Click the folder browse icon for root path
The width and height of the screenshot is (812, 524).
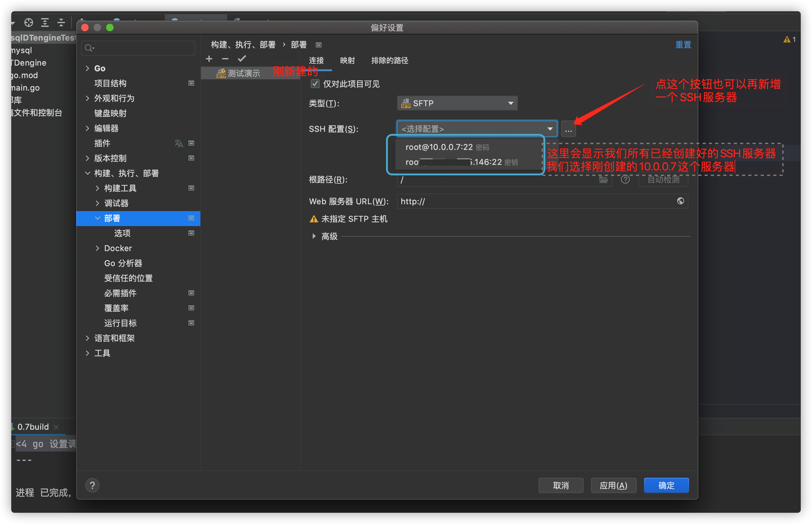pyautogui.click(x=603, y=179)
